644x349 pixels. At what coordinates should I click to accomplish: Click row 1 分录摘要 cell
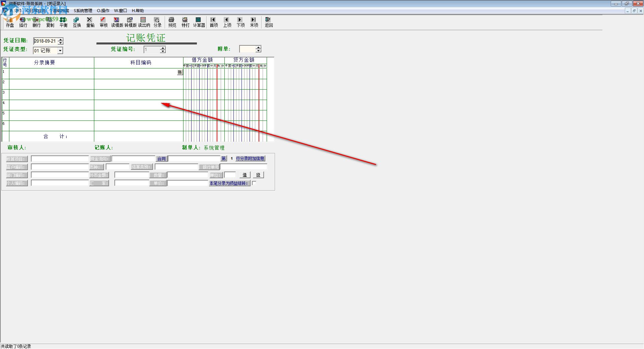(x=52, y=74)
